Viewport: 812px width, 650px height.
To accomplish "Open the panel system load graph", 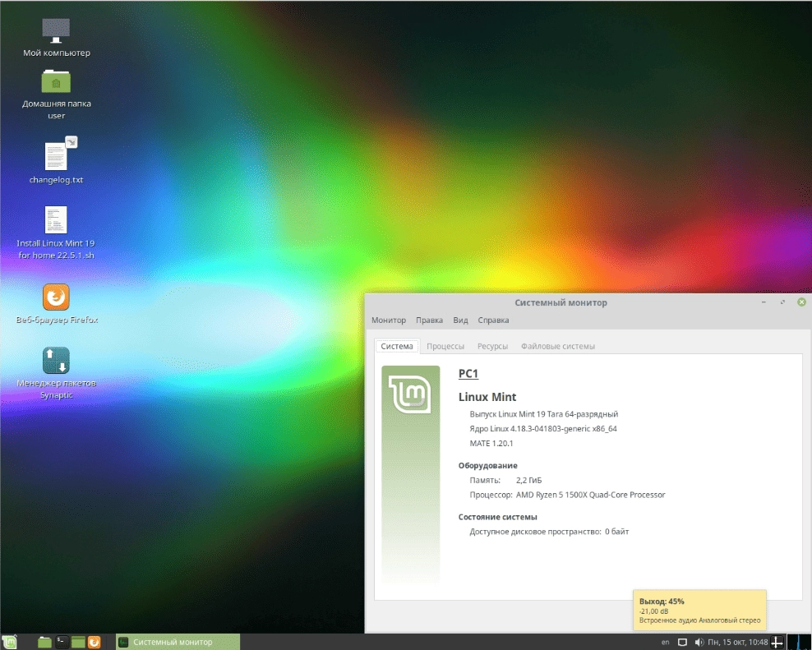I will pyautogui.click(x=799, y=643).
